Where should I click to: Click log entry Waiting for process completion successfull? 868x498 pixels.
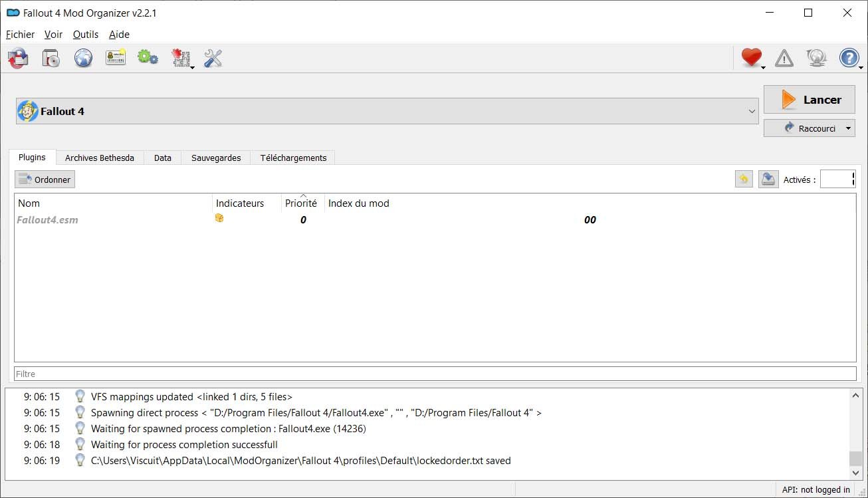(184, 445)
